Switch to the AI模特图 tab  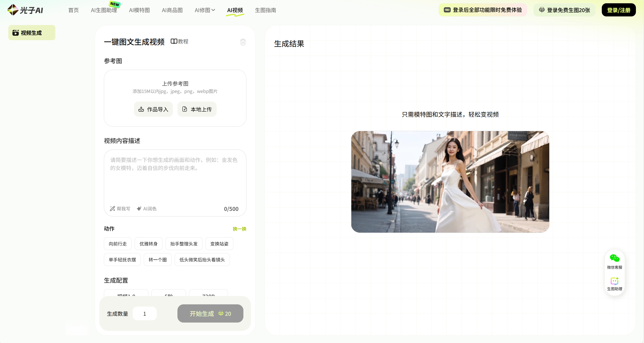tap(139, 10)
